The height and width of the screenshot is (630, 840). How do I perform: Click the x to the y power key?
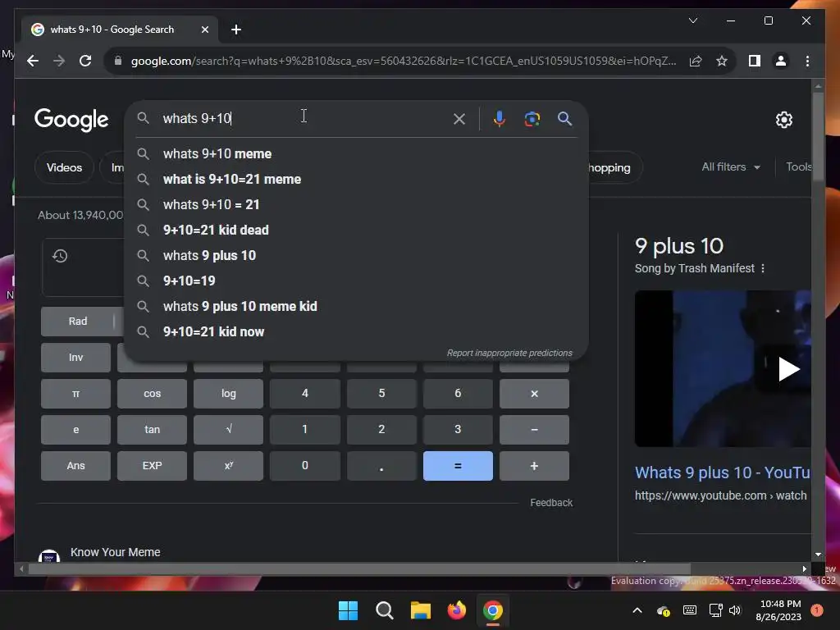pyautogui.click(x=228, y=466)
